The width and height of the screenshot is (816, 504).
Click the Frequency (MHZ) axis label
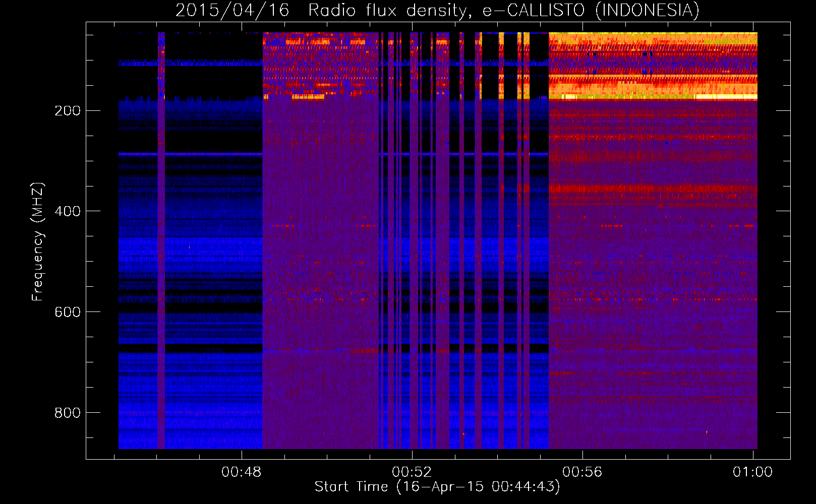(38, 242)
